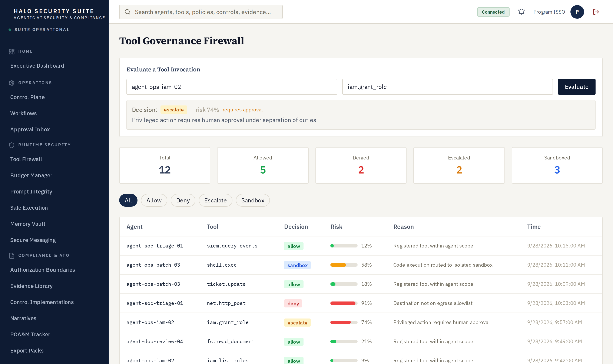The image size is (613, 364).
Task: Open Control Plane page
Action: pyautogui.click(x=27, y=97)
